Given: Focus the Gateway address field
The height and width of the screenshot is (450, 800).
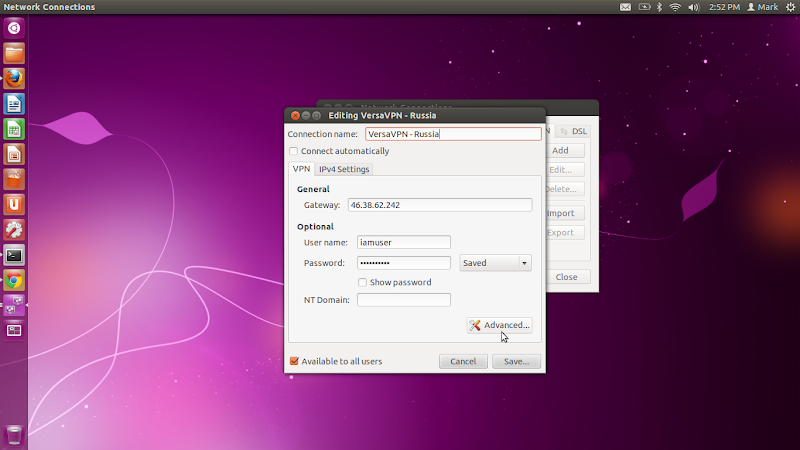Looking at the screenshot, I should pyautogui.click(x=440, y=205).
